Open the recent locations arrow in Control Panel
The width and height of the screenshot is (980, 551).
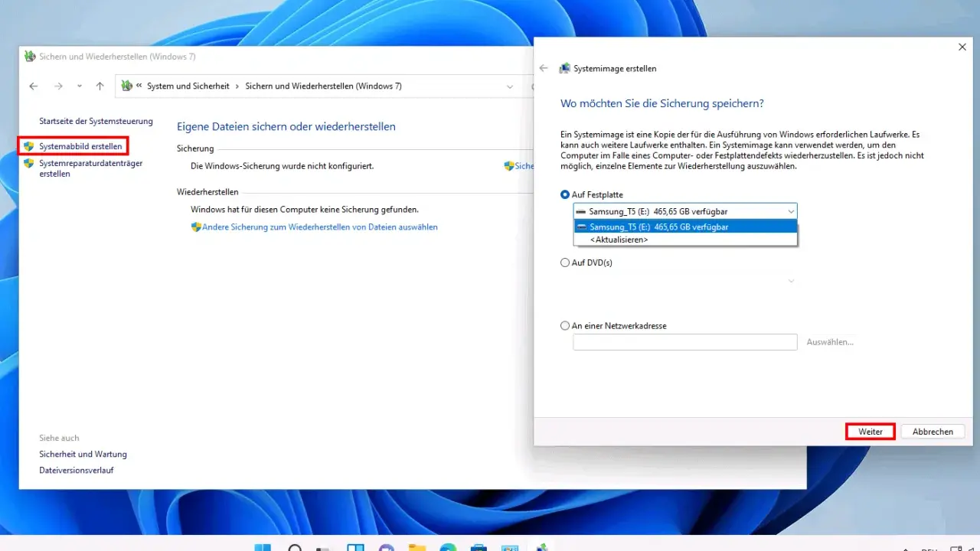click(x=79, y=86)
